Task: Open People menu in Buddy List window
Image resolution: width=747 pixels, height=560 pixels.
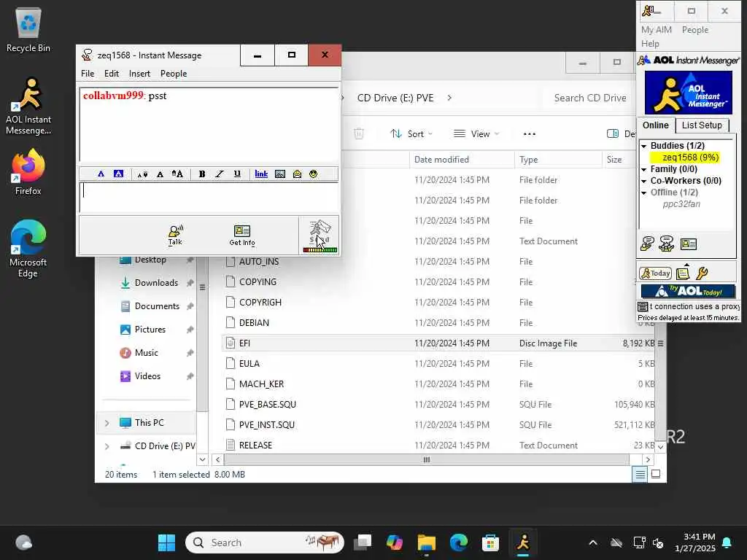Action: 695,29
